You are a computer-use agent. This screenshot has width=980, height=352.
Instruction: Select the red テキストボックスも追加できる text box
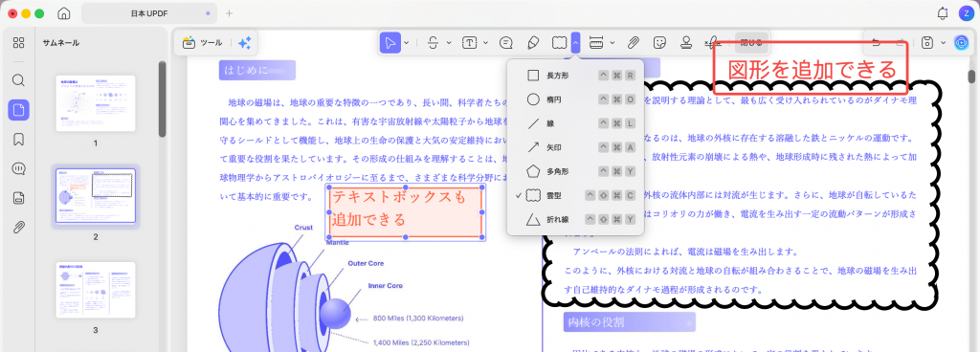click(406, 212)
